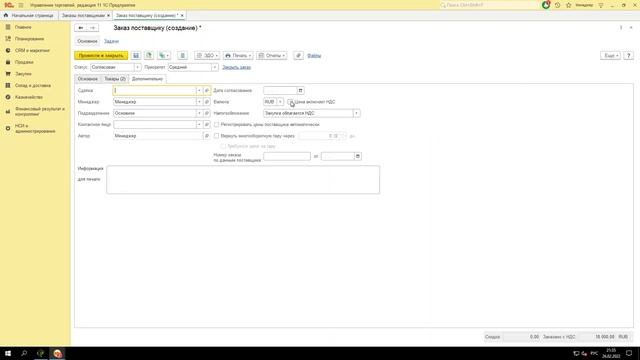
Task: Open Закупки section in sidebar
Action: (x=23, y=74)
